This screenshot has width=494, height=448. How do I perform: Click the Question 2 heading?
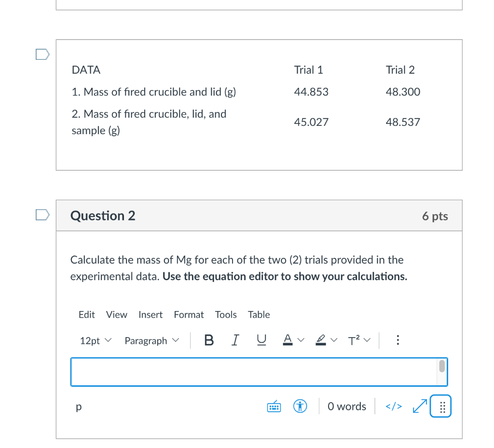pos(103,216)
